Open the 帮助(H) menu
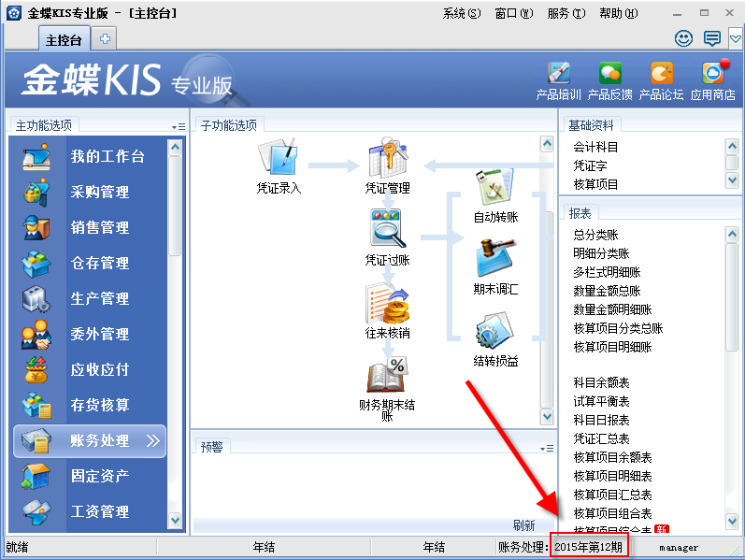Image resolution: width=745 pixels, height=560 pixels. (x=618, y=13)
